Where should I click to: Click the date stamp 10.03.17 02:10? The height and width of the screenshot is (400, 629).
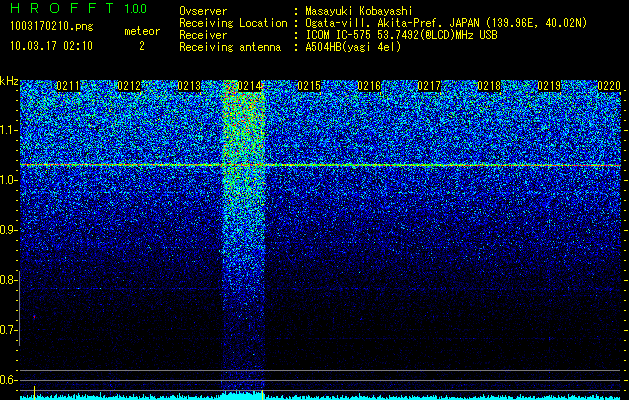[x=51, y=46]
